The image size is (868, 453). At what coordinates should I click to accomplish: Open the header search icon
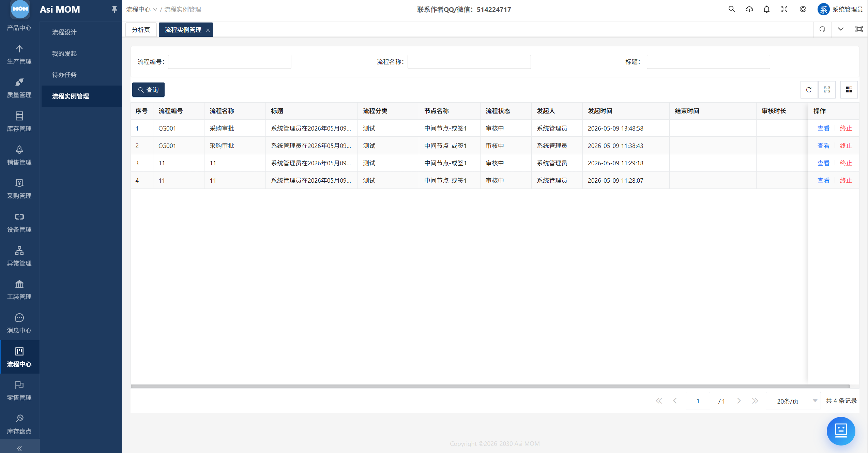(731, 9)
